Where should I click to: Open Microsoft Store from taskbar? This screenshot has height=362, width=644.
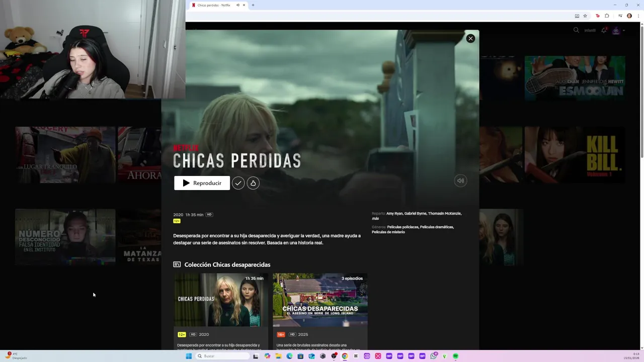(300, 356)
